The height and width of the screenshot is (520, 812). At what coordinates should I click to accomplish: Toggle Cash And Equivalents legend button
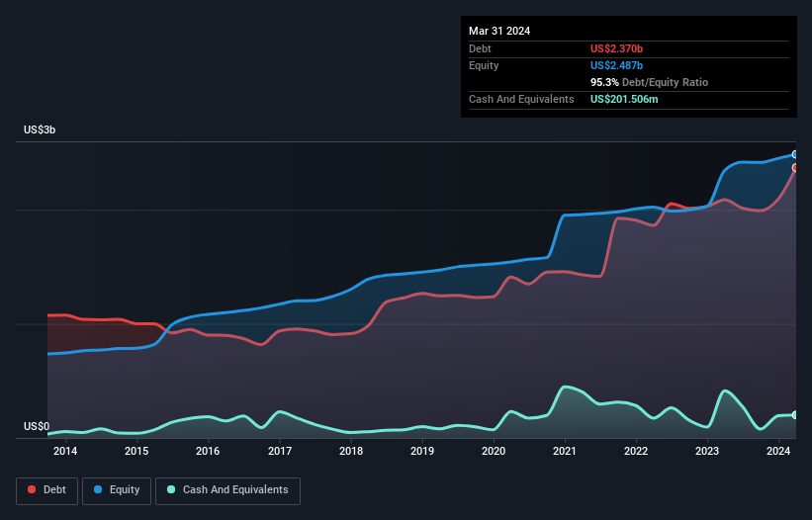pyautogui.click(x=227, y=490)
